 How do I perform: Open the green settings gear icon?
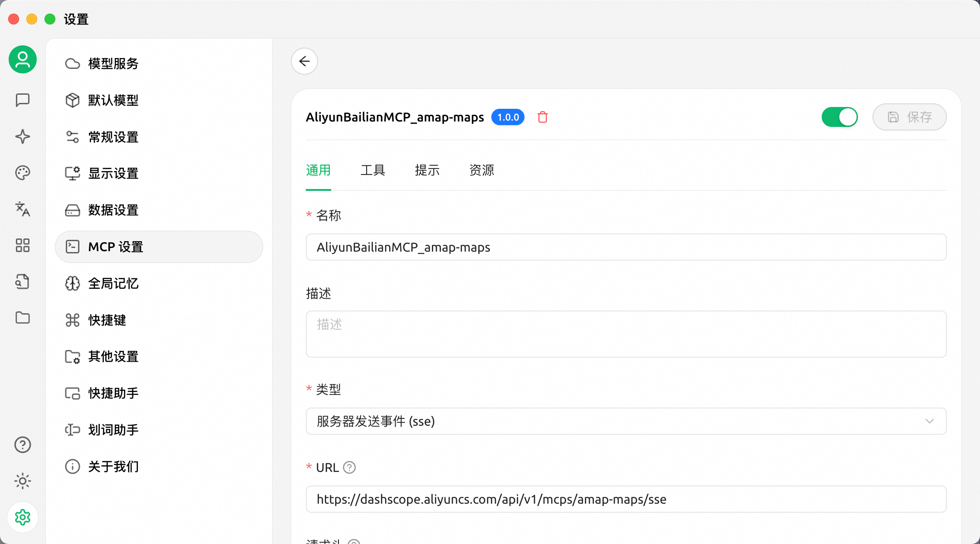(23, 517)
